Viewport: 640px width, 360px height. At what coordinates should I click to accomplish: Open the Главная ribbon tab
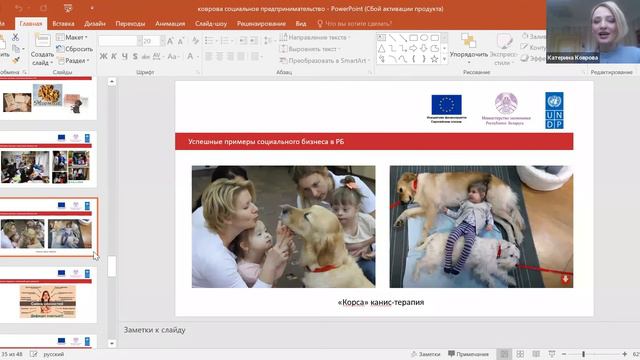(x=31, y=24)
